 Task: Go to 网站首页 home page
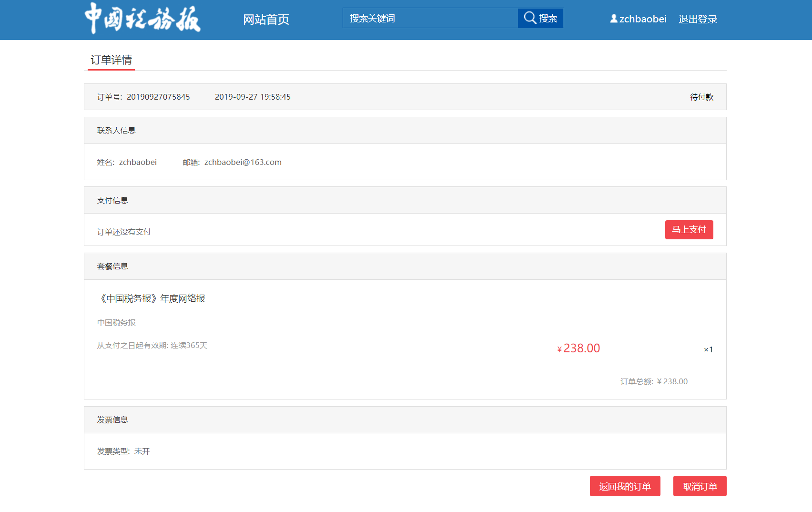pyautogui.click(x=266, y=20)
